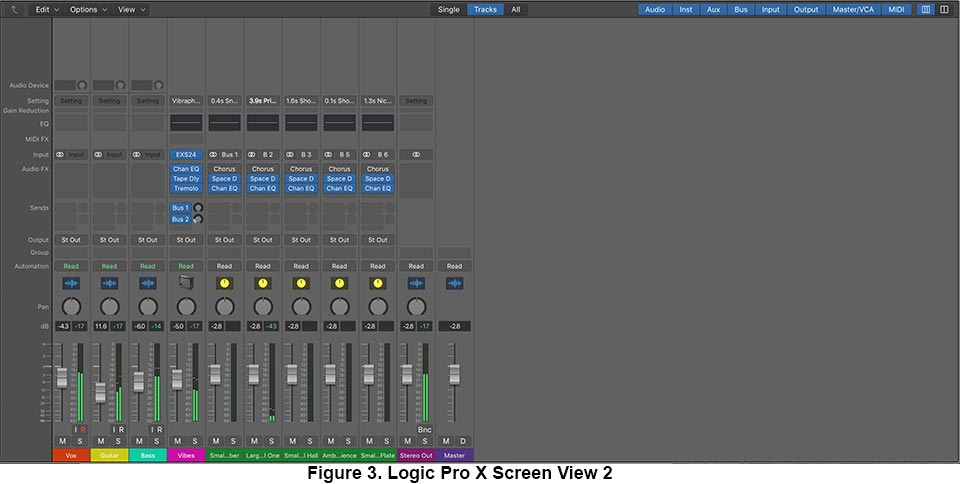960x484 pixels.
Task: Switch to wide channel strips view icon
Action: pos(943,9)
